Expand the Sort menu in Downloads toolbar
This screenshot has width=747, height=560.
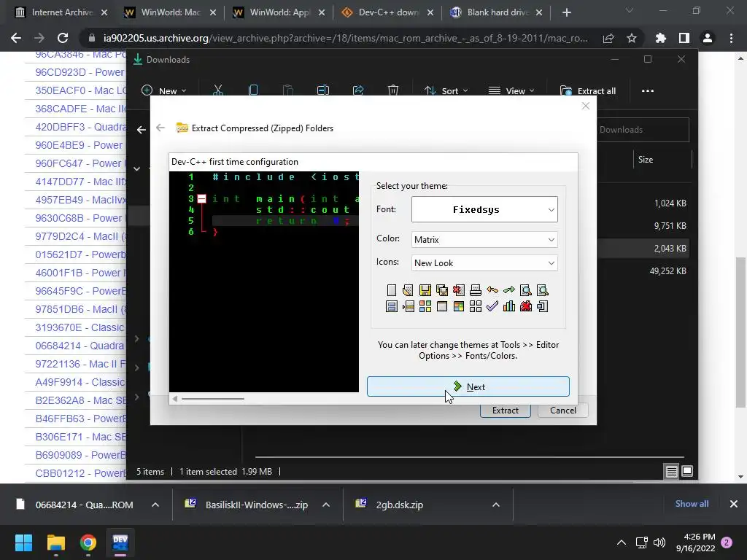446,90
